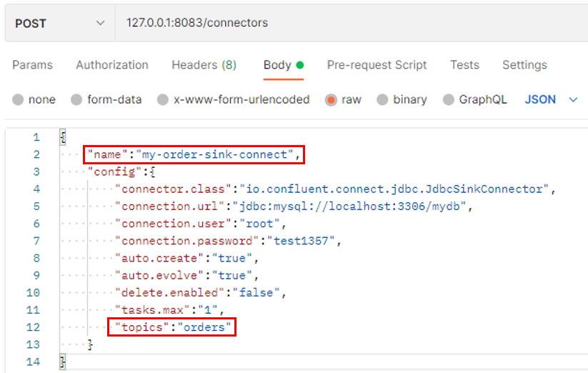Click the "topics" key text
The width and height of the screenshot is (588, 373).
[141, 327]
